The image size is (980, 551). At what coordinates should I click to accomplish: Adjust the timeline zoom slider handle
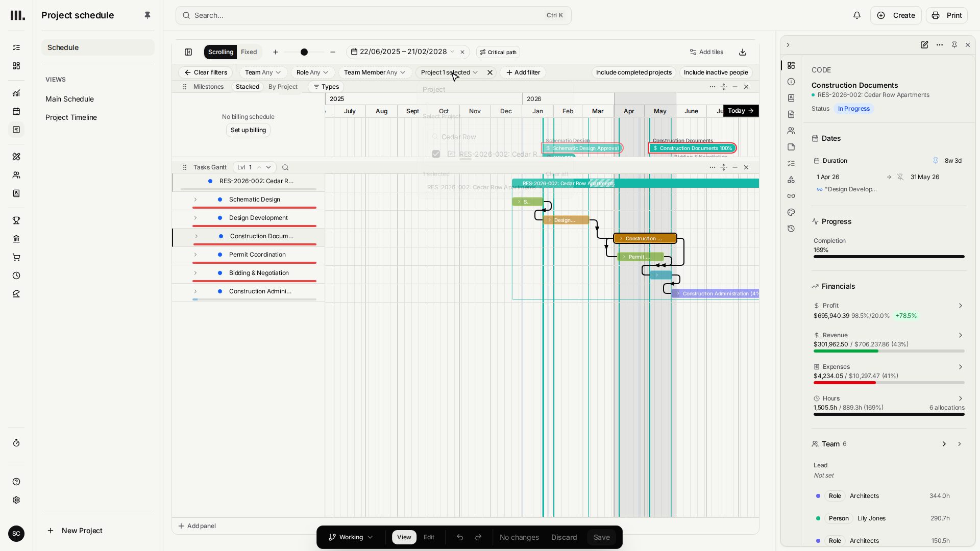click(x=304, y=52)
